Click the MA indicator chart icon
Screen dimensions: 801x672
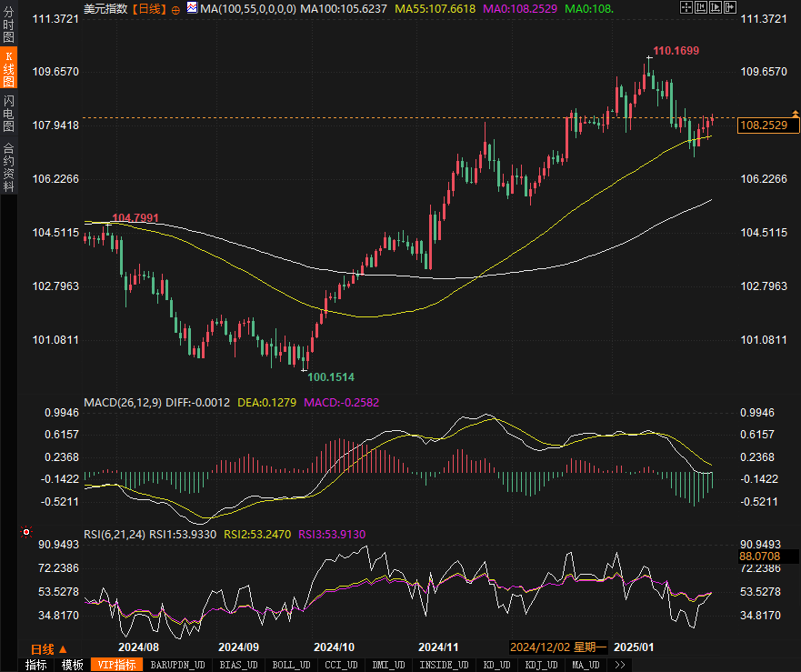(191, 8)
